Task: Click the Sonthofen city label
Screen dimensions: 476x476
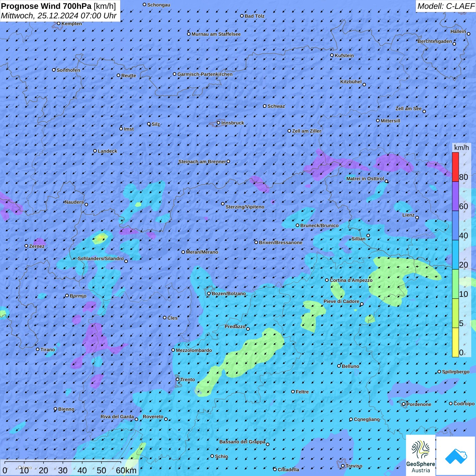Action: pos(68,70)
